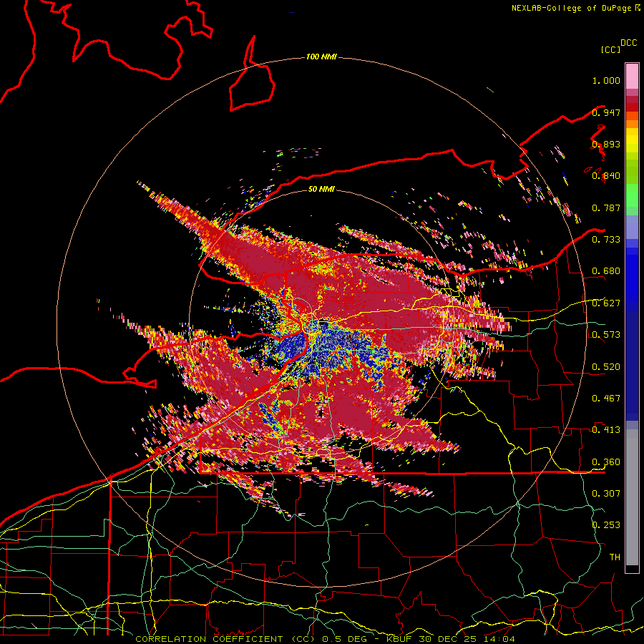Viewport: 644px width, 644px height.
Task: Select the 0.253 color scale value
Action: click(606, 525)
